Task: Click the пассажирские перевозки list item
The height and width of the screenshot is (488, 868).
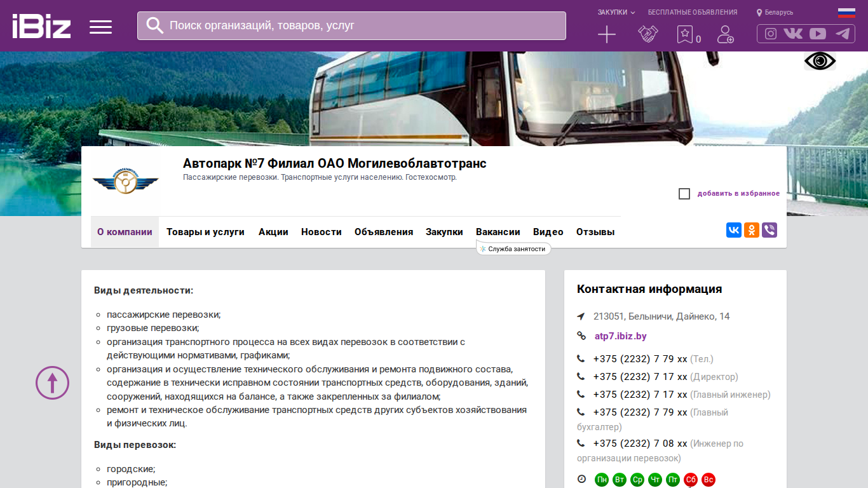Action: tap(163, 315)
